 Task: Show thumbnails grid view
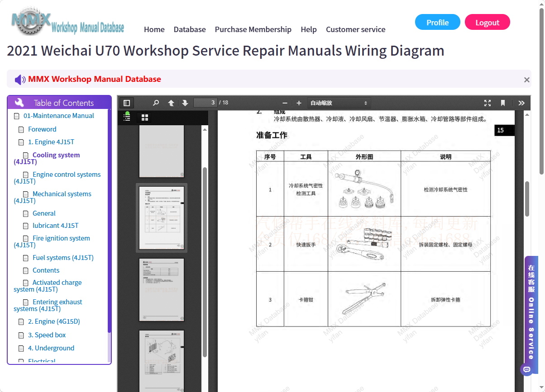click(x=145, y=118)
